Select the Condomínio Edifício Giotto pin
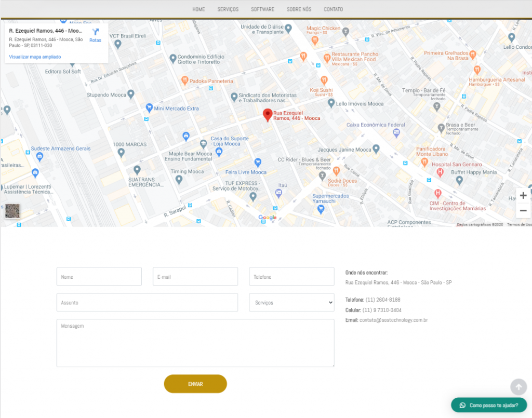532x418 pixels. [172, 59]
